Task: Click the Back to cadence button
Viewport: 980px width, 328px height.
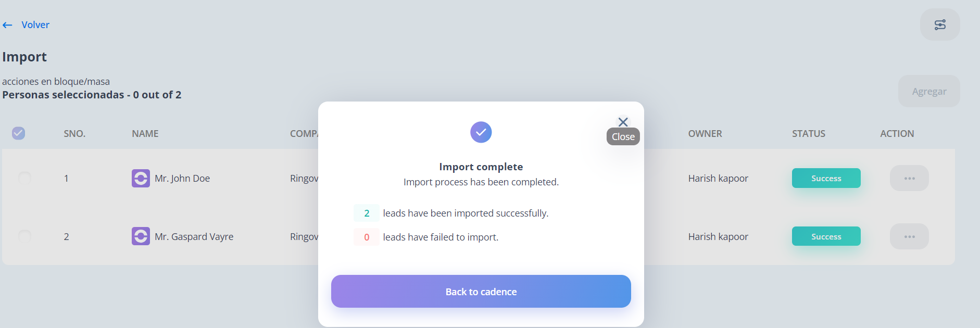Action: pos(481,292)
